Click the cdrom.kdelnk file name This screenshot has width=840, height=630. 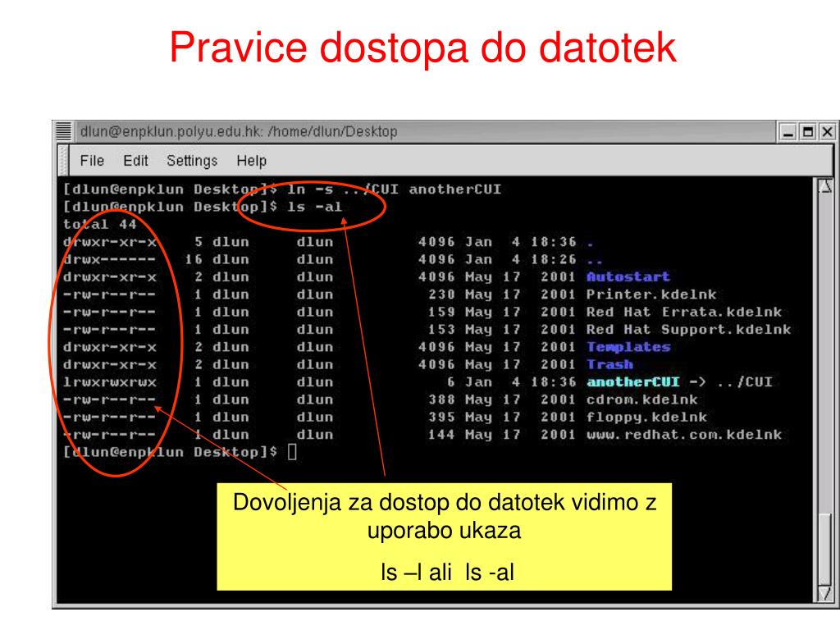(641, 399)
